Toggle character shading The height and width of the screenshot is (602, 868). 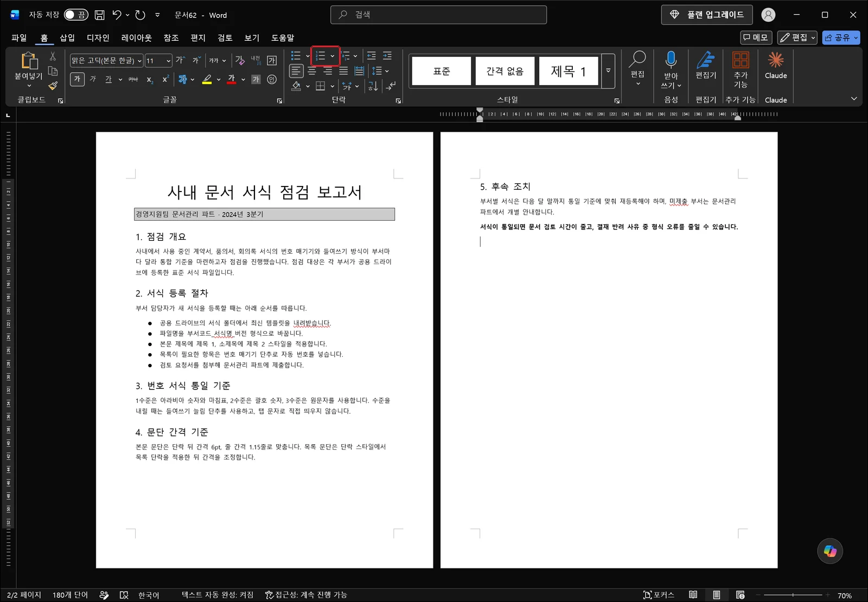point(256,79)
